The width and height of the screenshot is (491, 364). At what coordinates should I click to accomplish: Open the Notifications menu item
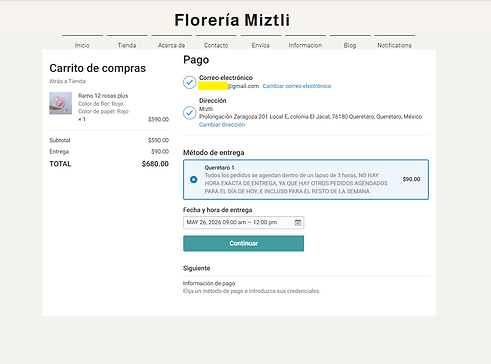[394, 45]
